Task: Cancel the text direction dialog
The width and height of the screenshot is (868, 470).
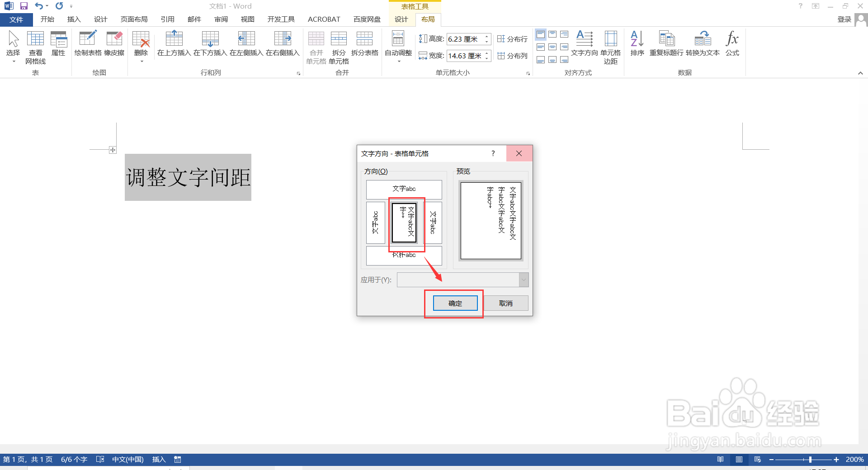Action: pos(506,303)
